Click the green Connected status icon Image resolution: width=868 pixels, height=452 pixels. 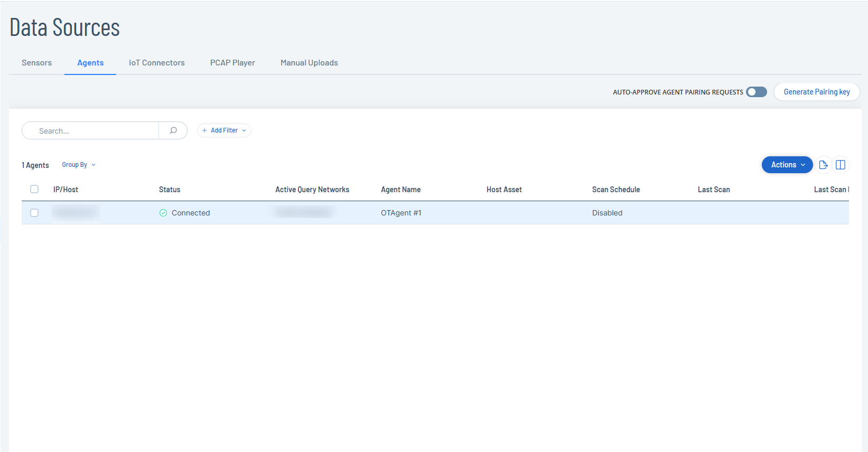pos(163,213)
